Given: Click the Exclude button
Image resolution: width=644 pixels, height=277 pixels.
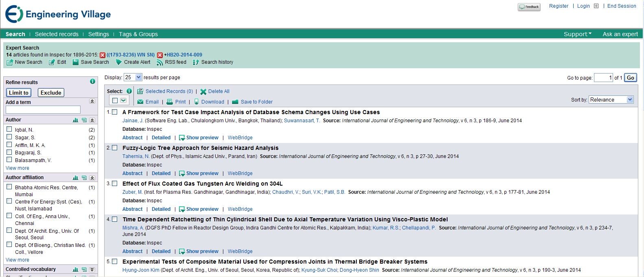Looking at the screenshot, I should pyautogui.click(x=51, y=93).
